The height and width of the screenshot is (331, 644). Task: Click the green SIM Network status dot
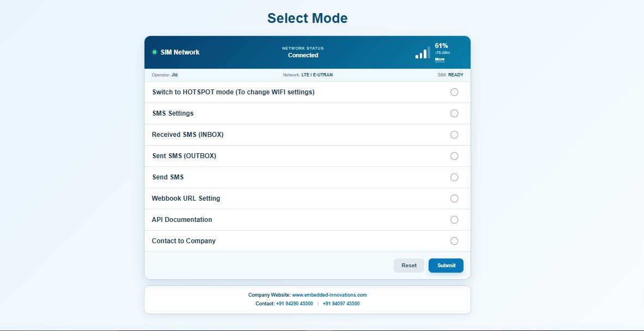[x=155, y=52]
